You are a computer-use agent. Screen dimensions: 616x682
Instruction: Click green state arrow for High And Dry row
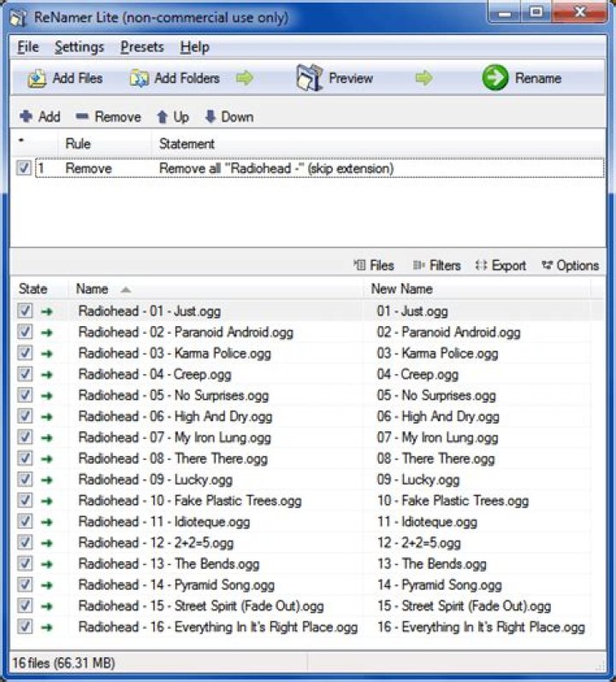coord(46,417)
